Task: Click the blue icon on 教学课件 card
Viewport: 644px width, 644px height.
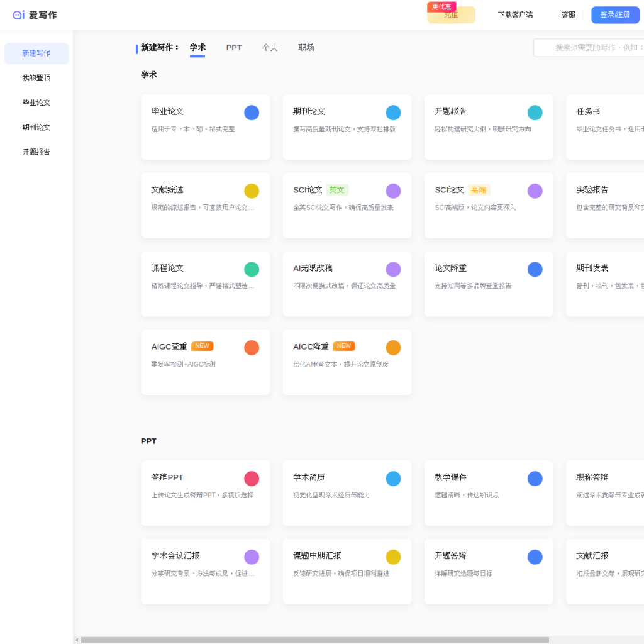Action: point(535,479)
